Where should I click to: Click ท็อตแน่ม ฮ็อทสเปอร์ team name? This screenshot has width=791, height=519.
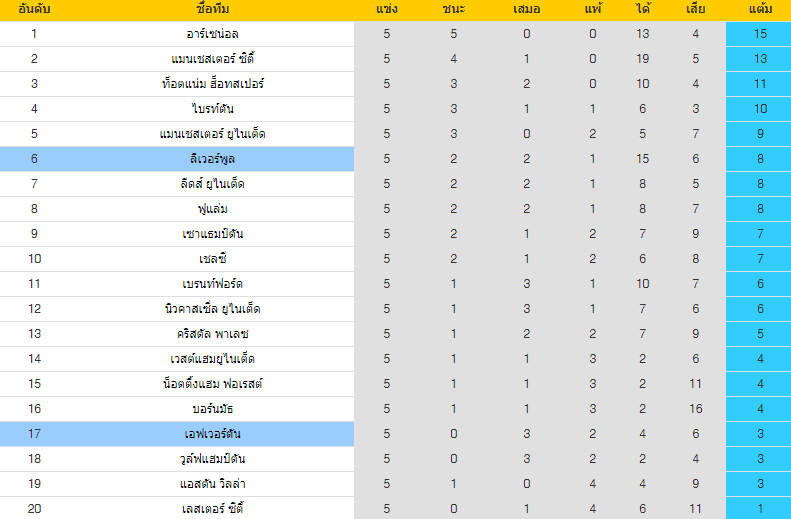(x=212, y=84)
